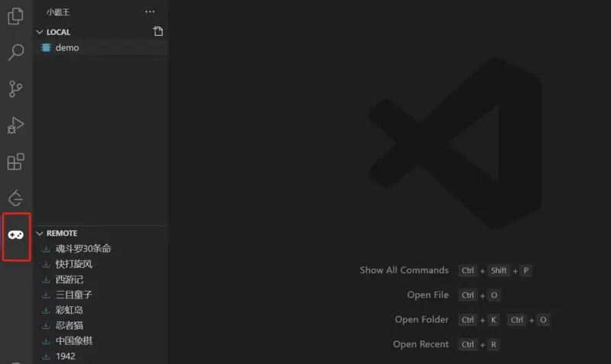Select the 1942 game entry
611x364 pixels.
[x=65, y=356]
